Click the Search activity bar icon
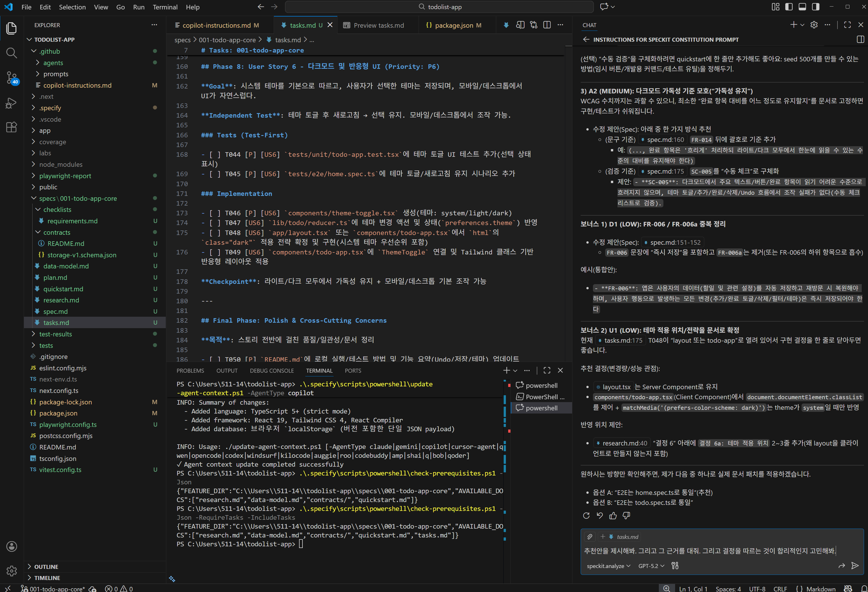This screenshot has height=592, width=868. [x=12, y=53]
